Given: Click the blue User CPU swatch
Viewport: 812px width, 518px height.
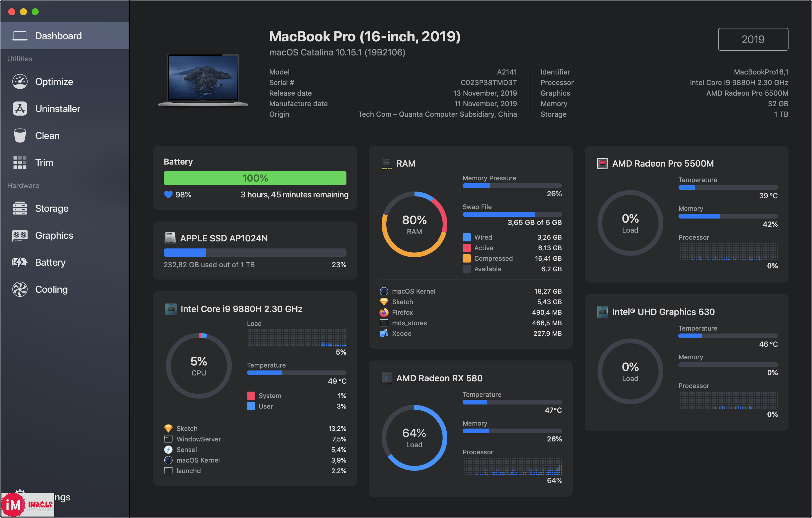Looking at the screenshot, I should pyautogui.click(x=251, y=406).
